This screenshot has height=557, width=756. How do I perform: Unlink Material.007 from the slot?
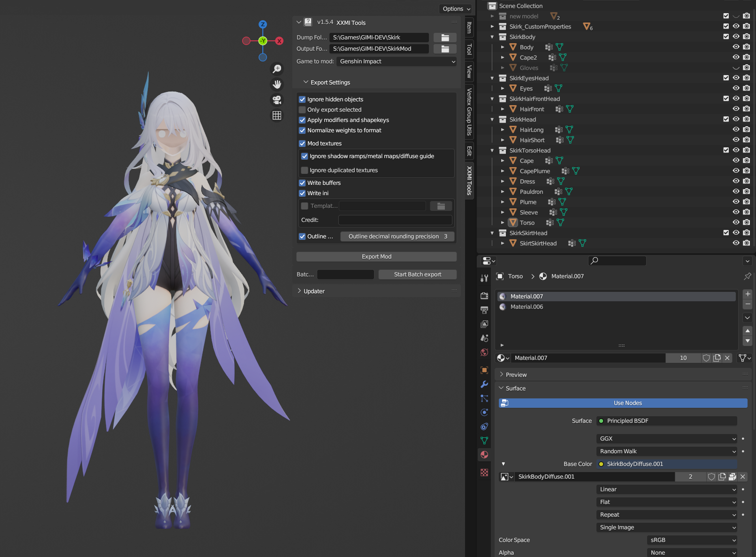pyautogui.click(x=727, y=358)
